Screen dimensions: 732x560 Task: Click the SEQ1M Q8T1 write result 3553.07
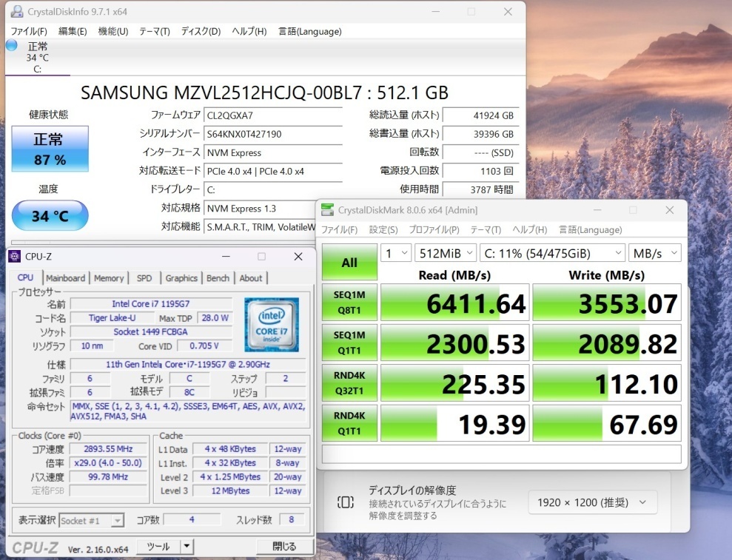(x=607, y=303)
